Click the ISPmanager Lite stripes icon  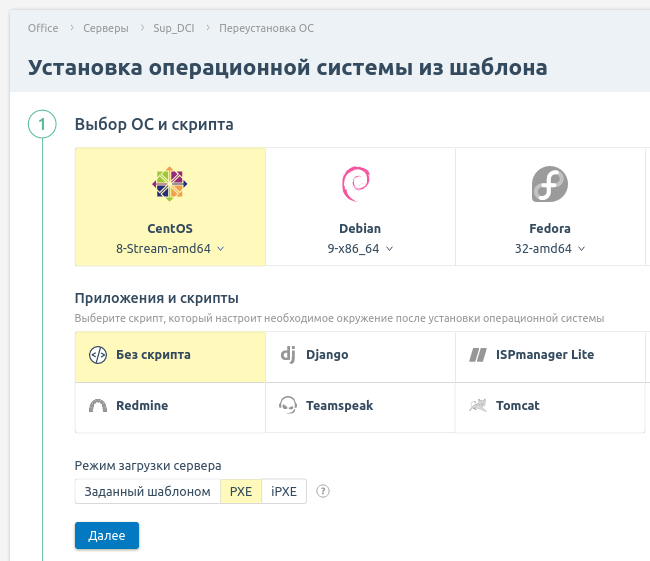(478, 355)
